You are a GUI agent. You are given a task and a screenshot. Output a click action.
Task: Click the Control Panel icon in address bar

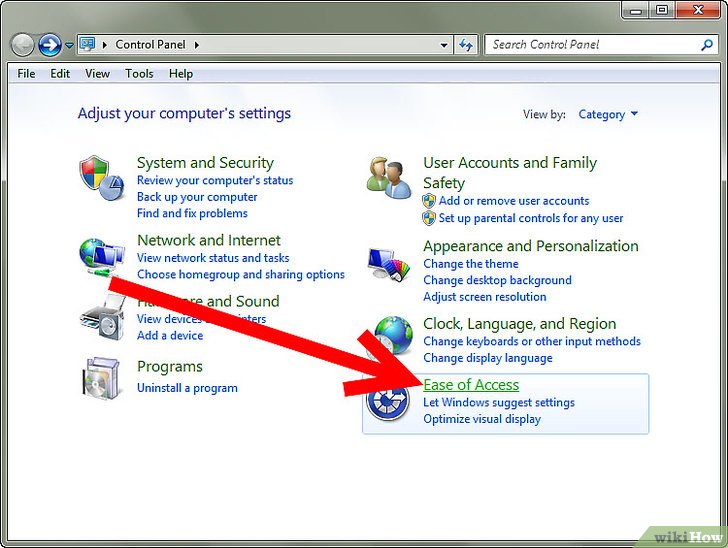coord(87,45)
